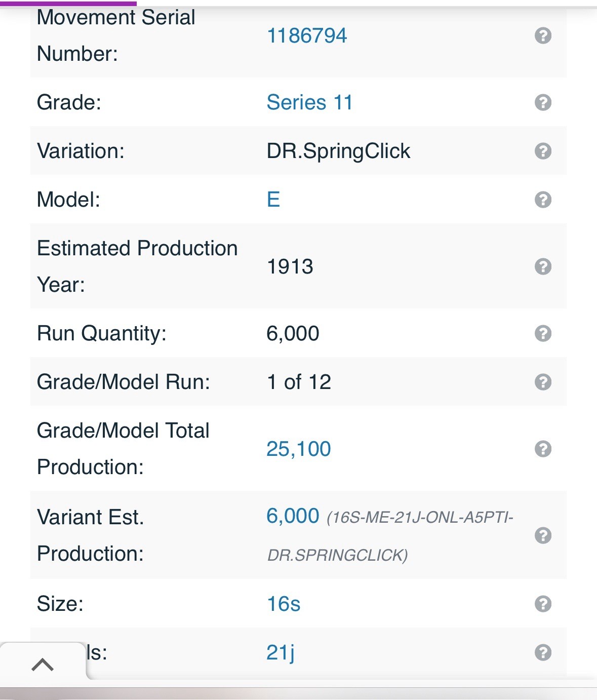Click help icon for Grade/Model Total Production
Image resolution: width=597 pixels, height=700 pixels.
pyautogui.click(x=543, y=449)
